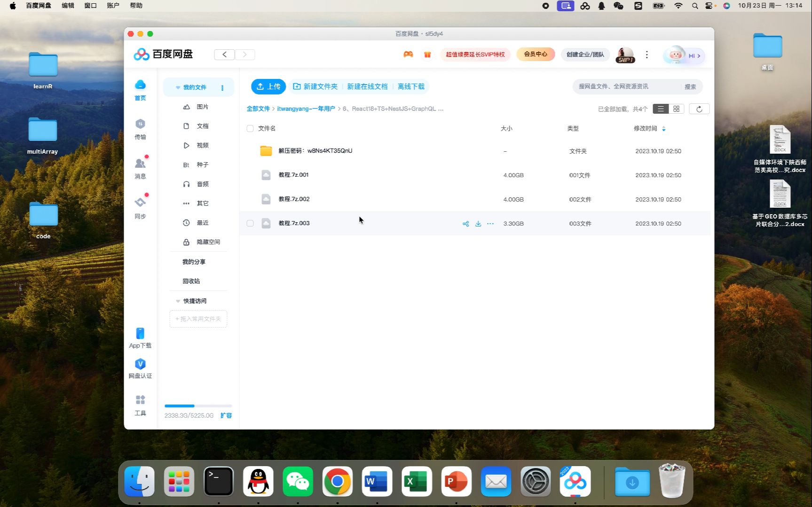
Task: Click the 上传 upload button
Action: (268, 87)
